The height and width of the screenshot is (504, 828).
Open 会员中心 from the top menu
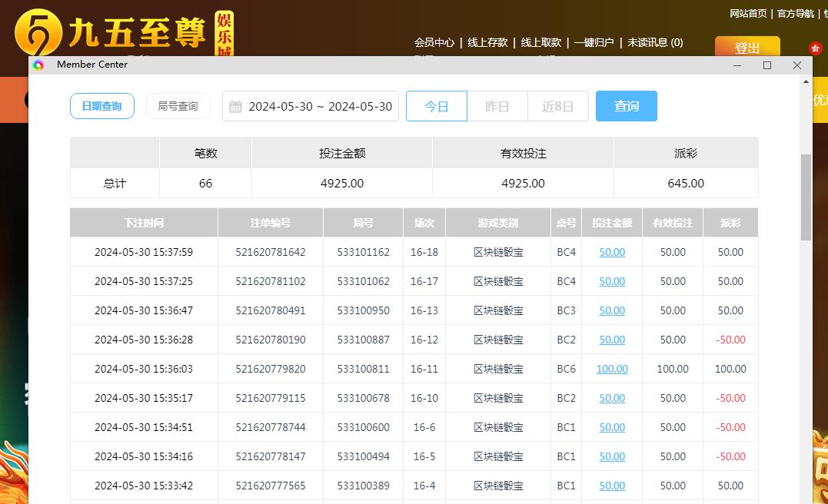(435, 43)
